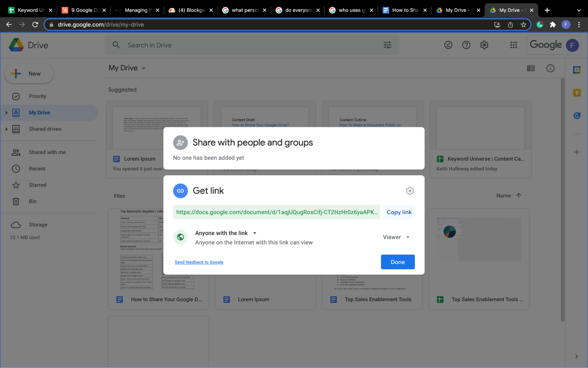The width and height of the screenshot is (588, 368).
Task: Click the get add-ons plus icon
Action: pyautogui.click(x=577, y=152)
